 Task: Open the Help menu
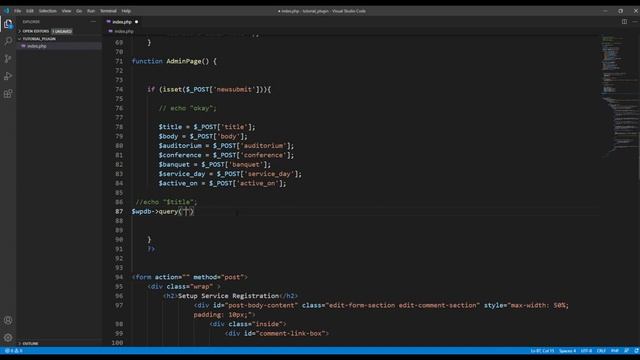coord(126,11)
